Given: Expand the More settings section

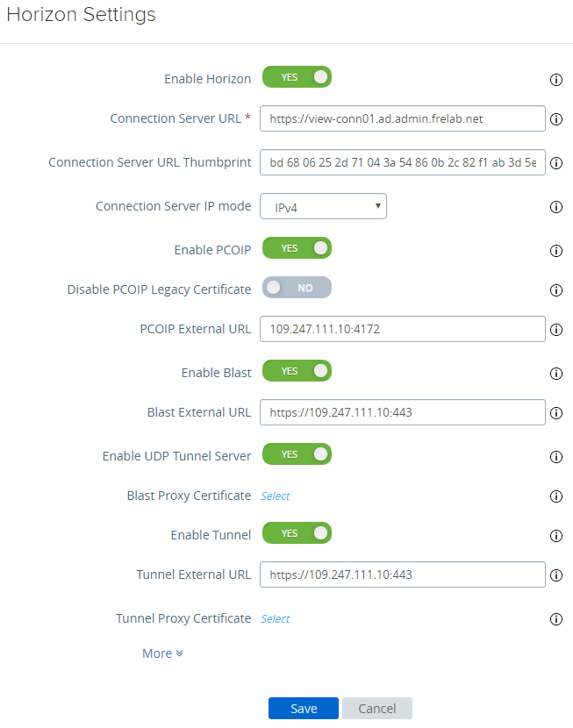Looking at the screenshot, I should click(162, 653).
